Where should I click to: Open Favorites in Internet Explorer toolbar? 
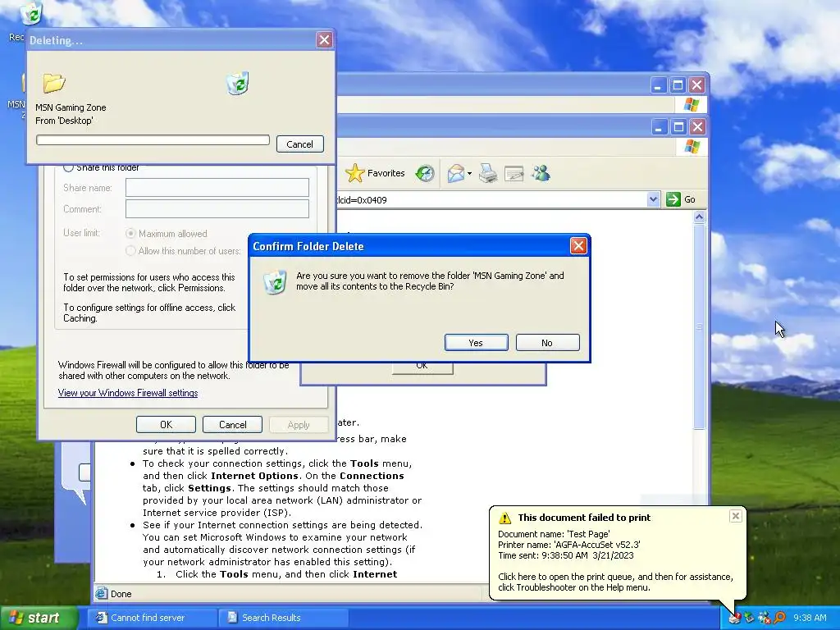pos(375,173)
